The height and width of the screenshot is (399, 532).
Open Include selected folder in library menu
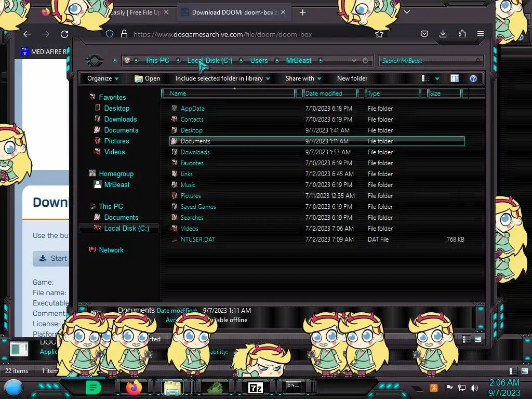pos(222,78)
